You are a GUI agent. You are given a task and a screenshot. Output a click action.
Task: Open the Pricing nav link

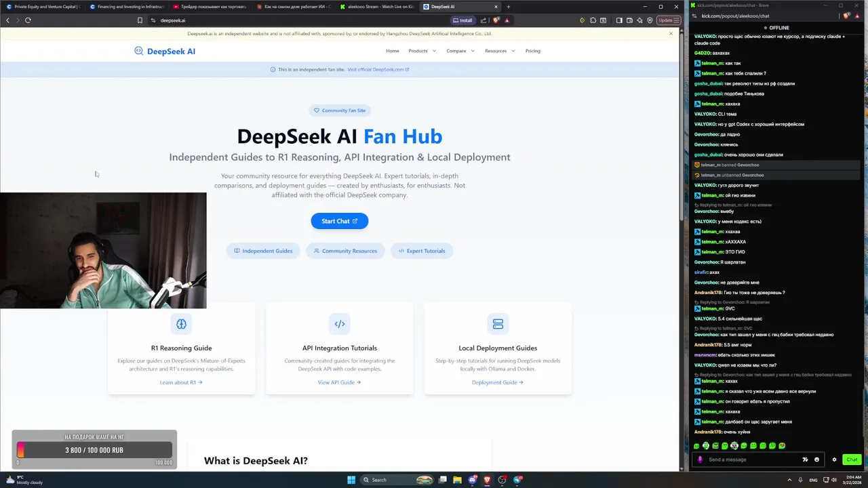(x=533, y=51)
